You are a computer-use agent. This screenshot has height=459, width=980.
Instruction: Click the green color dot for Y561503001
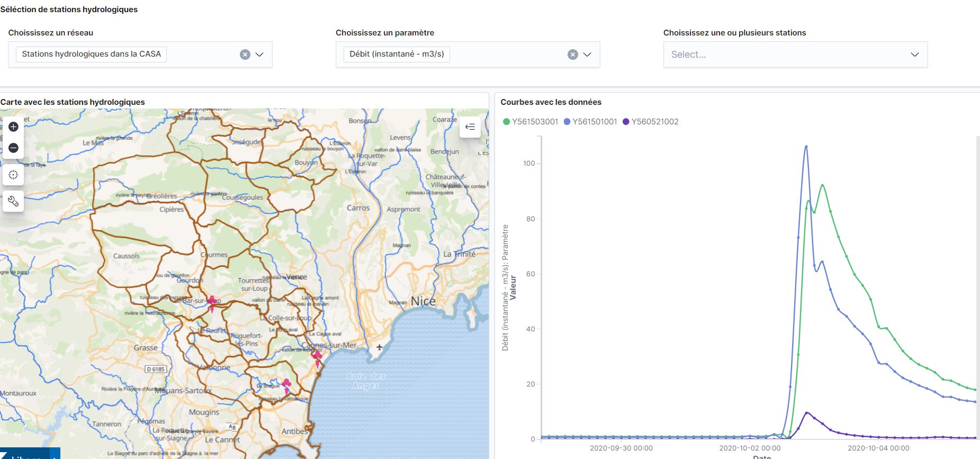pyautogui.click(x=506, y=122)
